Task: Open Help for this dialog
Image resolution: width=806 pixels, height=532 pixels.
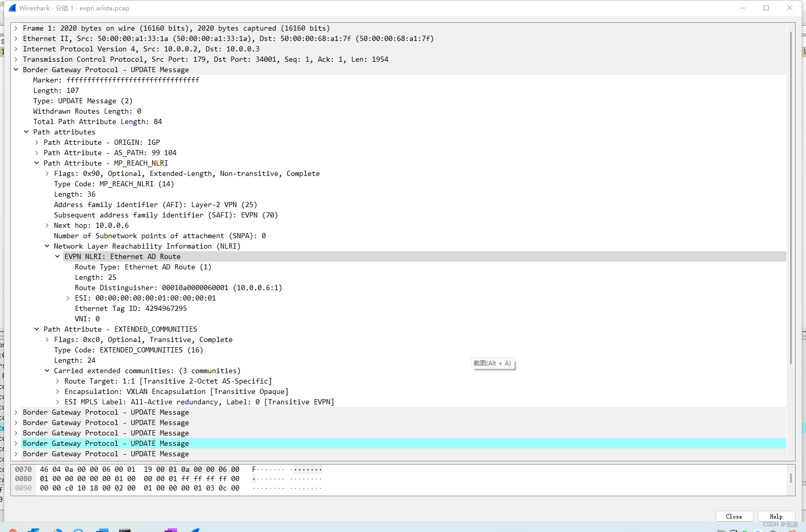Action: tap(776, 516)
